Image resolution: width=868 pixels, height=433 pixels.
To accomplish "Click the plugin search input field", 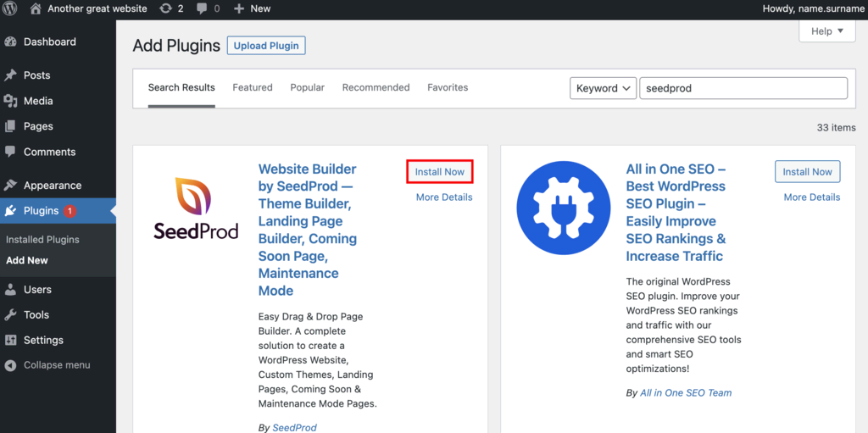I will [743, 88].
